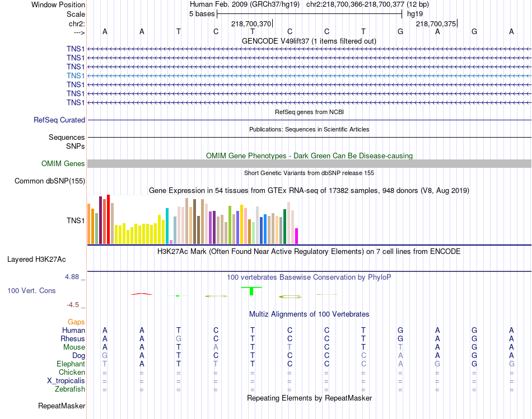
Task: Click the 100 Vert. Cons label
Action: tap(31, 290)
